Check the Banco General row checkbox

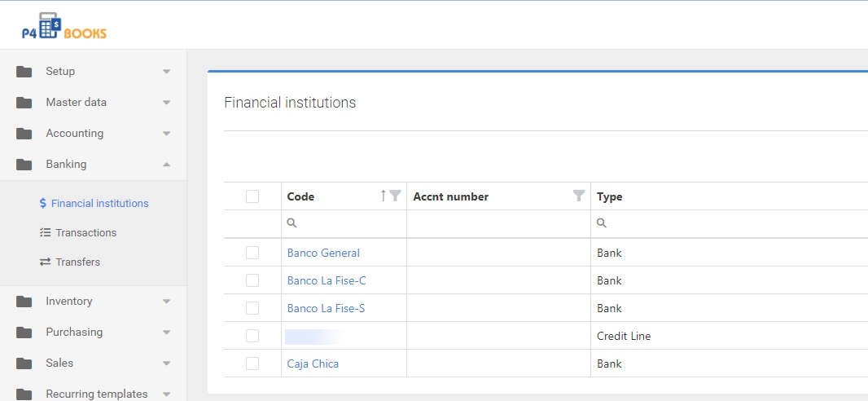pyautogui.click(x=252, y=253)
